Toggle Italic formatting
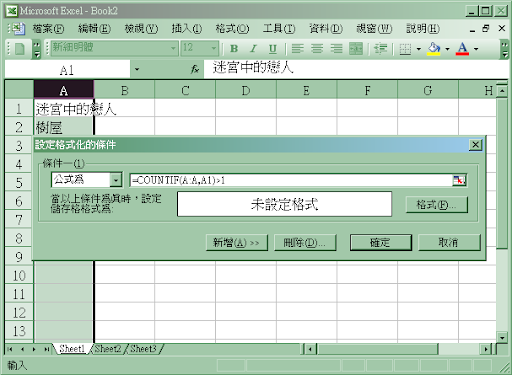 point(253,49)
